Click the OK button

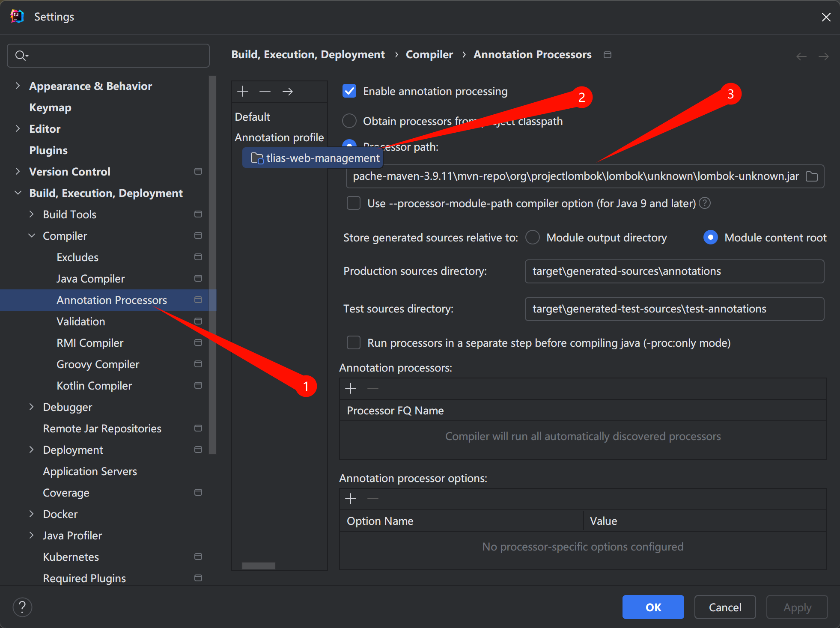(x=653, y=607)
